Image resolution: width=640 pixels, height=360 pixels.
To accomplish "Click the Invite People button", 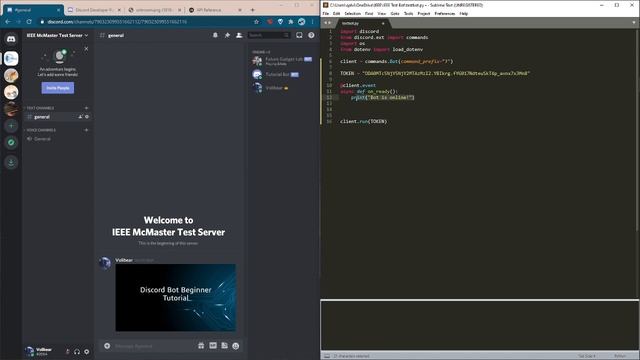I will pos(58,88).
